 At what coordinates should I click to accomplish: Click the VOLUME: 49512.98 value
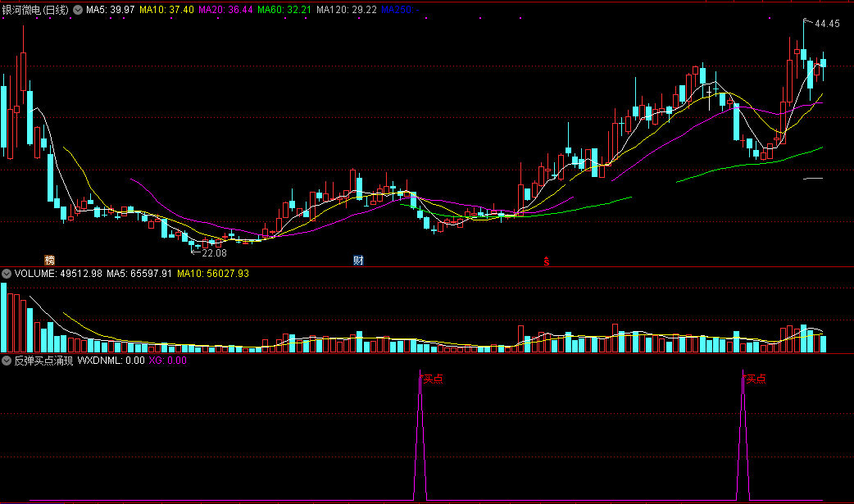coord(58,274)
